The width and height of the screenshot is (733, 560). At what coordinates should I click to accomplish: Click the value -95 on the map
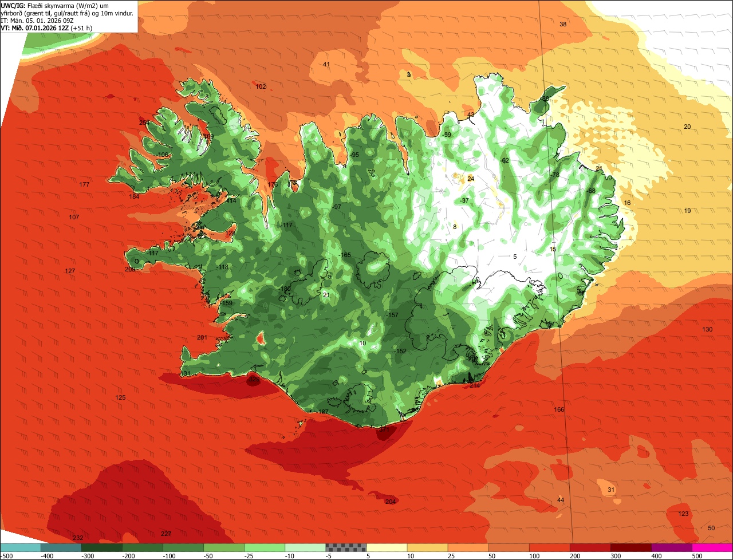click(354, 155)
